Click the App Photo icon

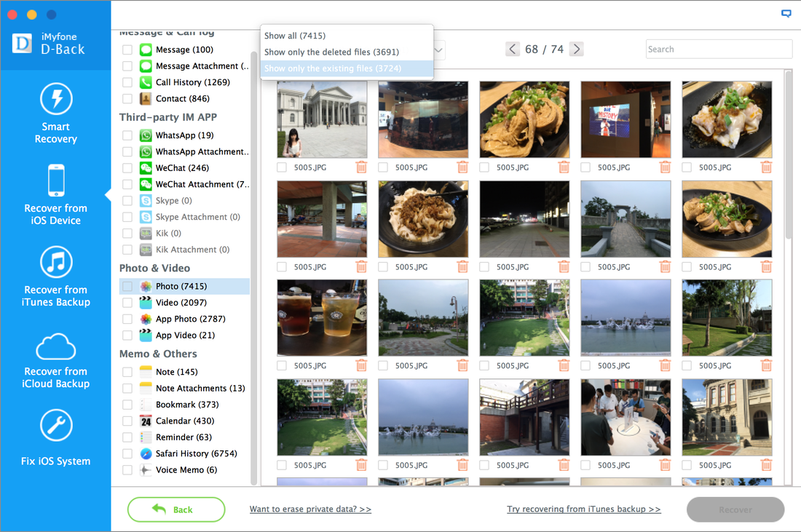coord(146,319)
